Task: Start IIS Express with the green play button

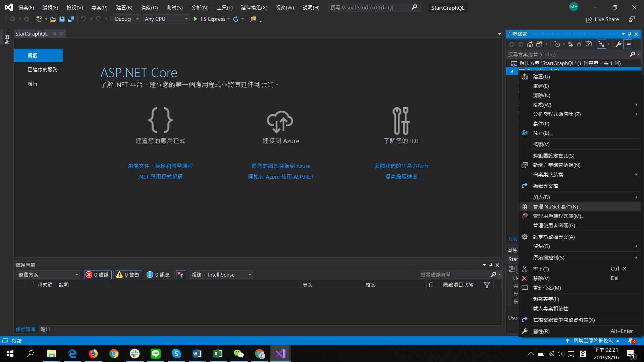Action: tap(195, 19)
